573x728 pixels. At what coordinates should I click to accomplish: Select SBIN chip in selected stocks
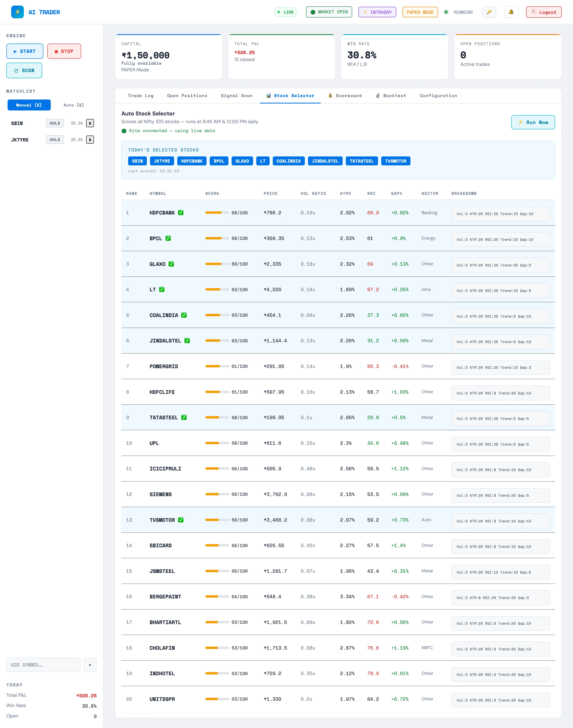click(x=137, y=161)
